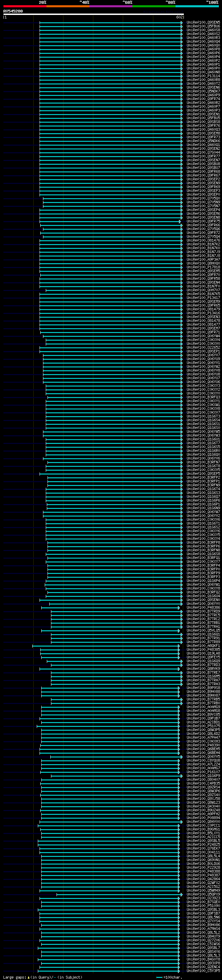Open hit UniRef100_Q5NDK7
Viewport: 222px width, 980px height.
(x=203, y=91)
